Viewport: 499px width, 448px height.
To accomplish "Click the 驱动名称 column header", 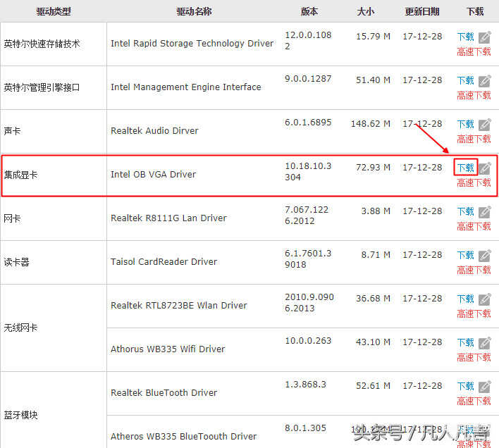I will [194, 11].
